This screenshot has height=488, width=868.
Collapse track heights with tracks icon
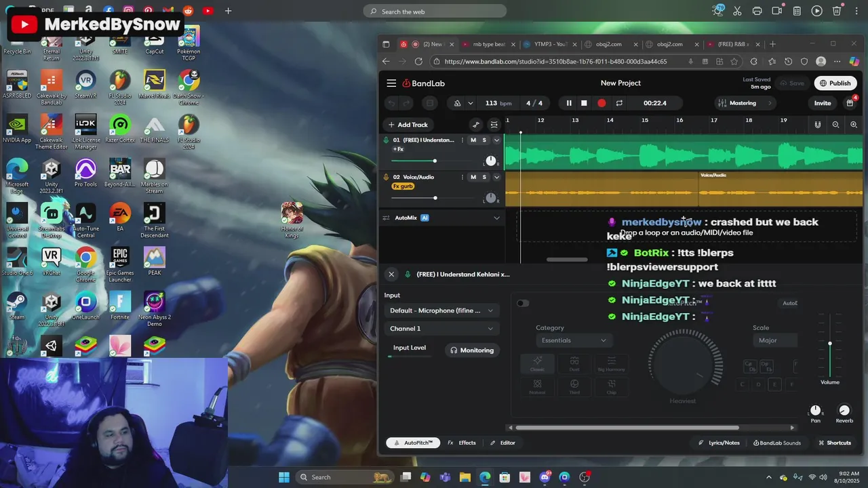[x=494, y=125]
